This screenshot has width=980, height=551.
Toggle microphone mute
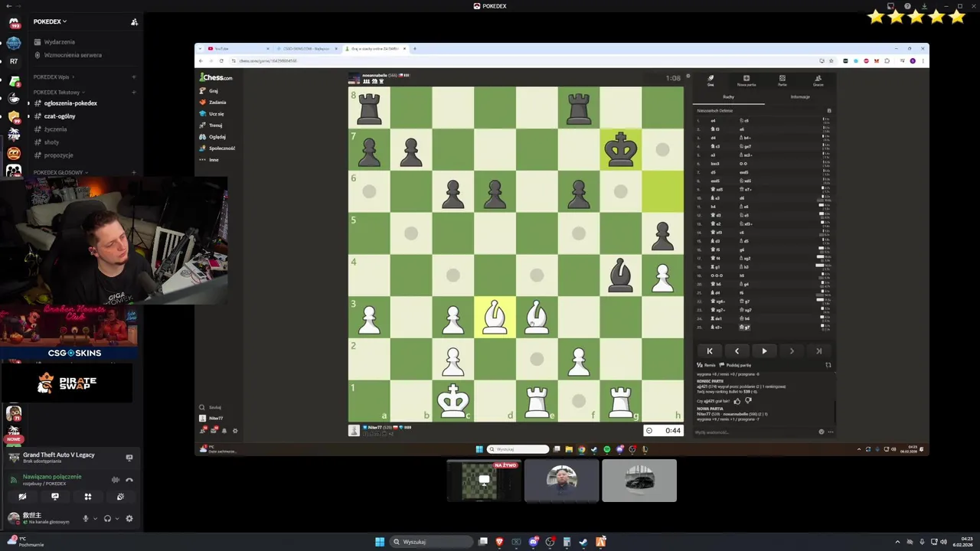(x=86, y=518)
